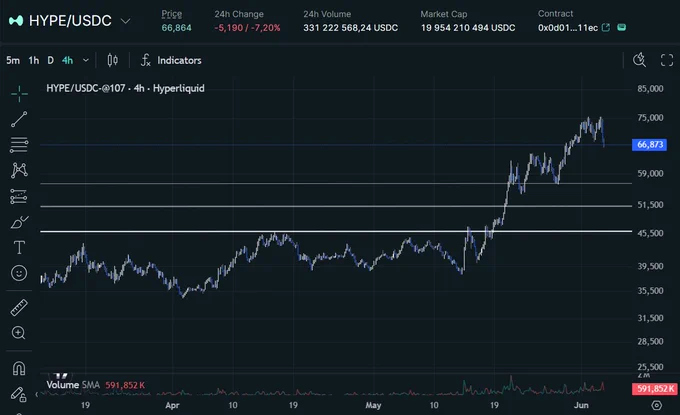Open the forecasting and position tools
Image resolution: width=680 pixels, height=415 pixels.
19,196
